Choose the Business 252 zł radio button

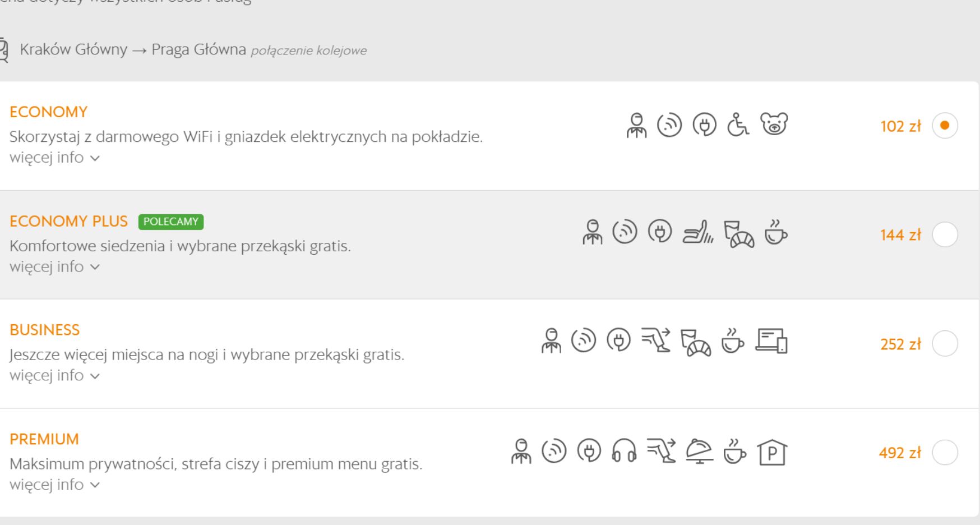coord(945,343)
